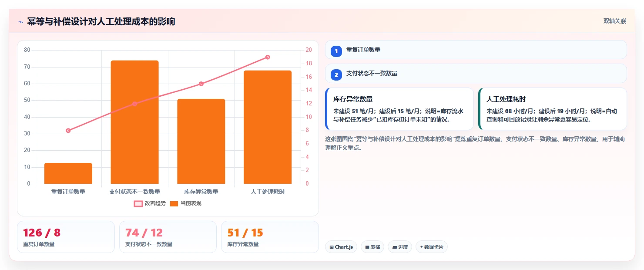The width and height of the screenshot is (644, 270).
Task: Click the 126 / 8 stat value
Action: pyautogui.click(x=42, y=233)
